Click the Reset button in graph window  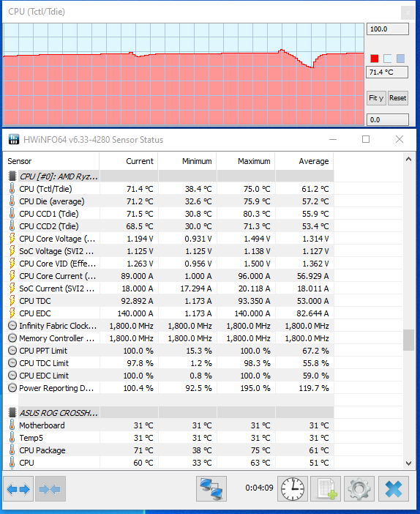point(398,98)
